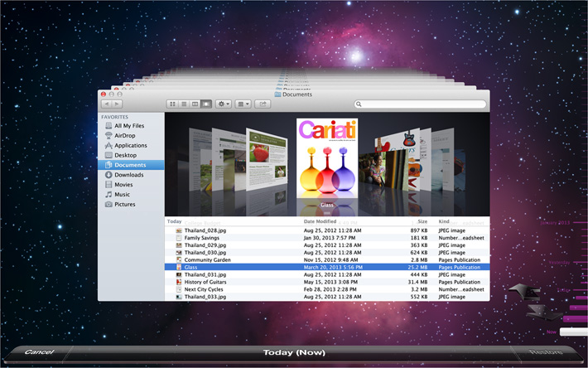The image size is (588, 368).
Task: Click the Thailand_028.jpg file icon
Action: [x=179, y=230]
